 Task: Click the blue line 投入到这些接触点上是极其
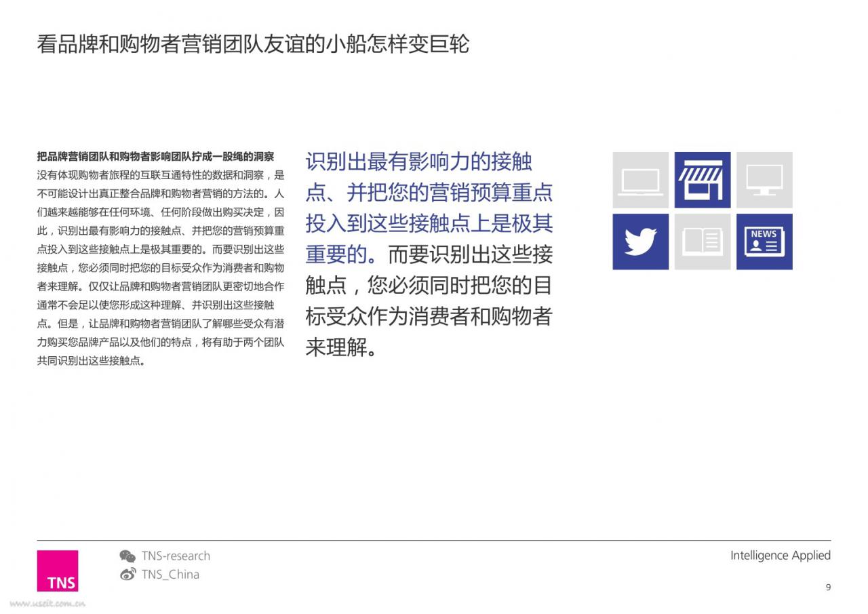[x=429, y=223]
